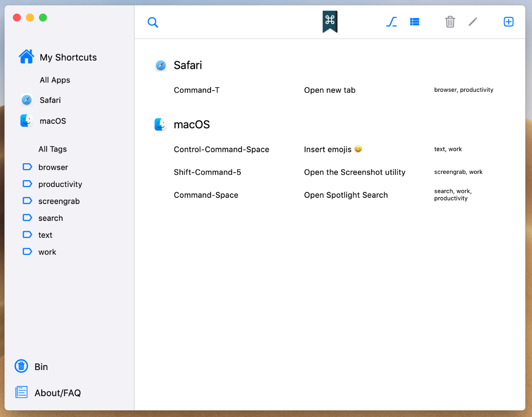Open the About/FAQ label
Screen dimensions: 532x417
pos(58,393)
